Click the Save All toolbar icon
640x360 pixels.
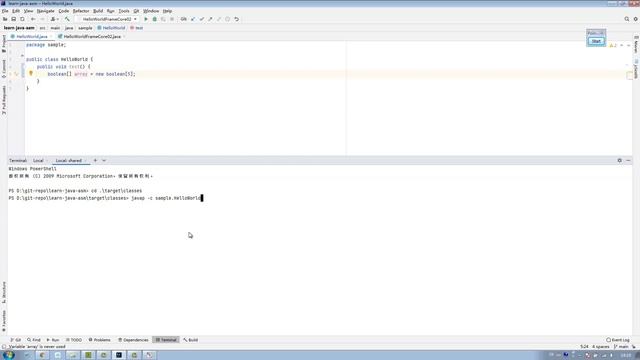pos(13,19)
